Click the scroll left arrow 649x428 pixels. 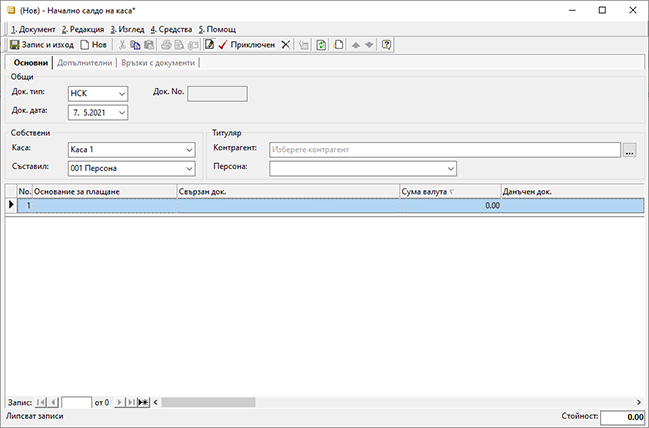click(156, 402)
